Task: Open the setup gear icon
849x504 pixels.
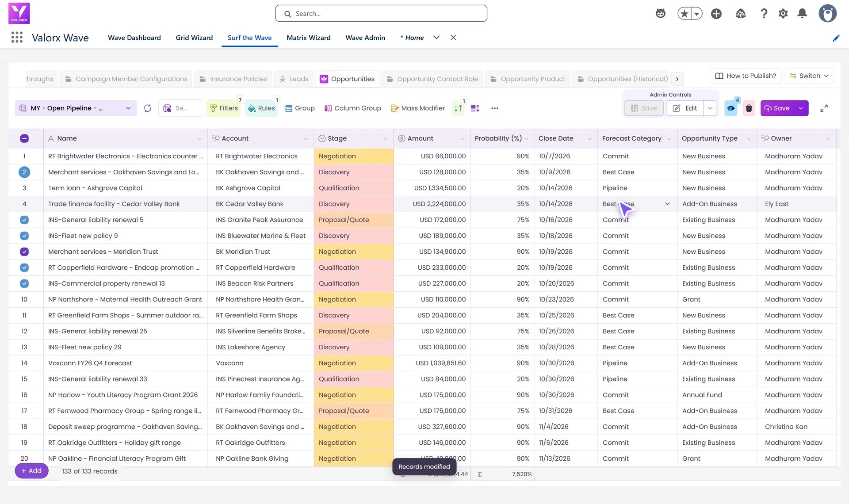Action: click(x=783, y=14)
